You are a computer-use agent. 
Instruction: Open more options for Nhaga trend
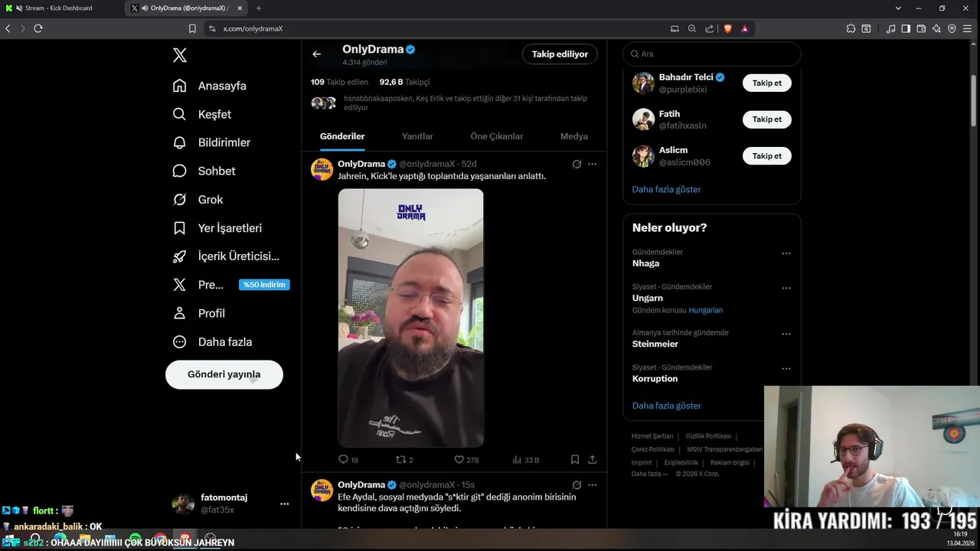pyautogui.click(x=786, y=253)
